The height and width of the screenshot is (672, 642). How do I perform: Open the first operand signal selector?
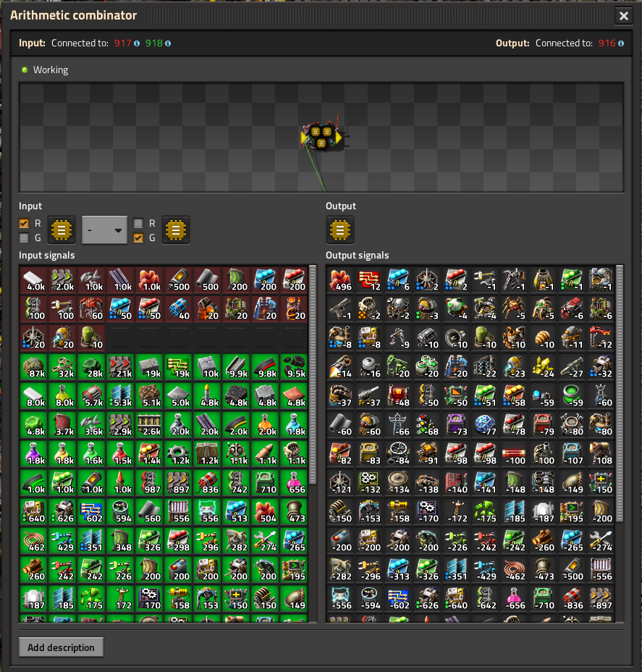[62, 230]
